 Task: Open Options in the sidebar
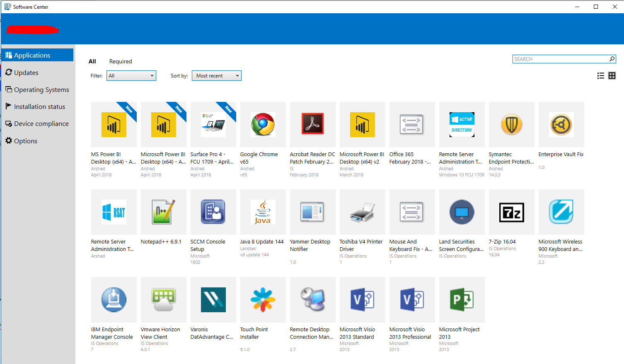[x=37, y=141]
